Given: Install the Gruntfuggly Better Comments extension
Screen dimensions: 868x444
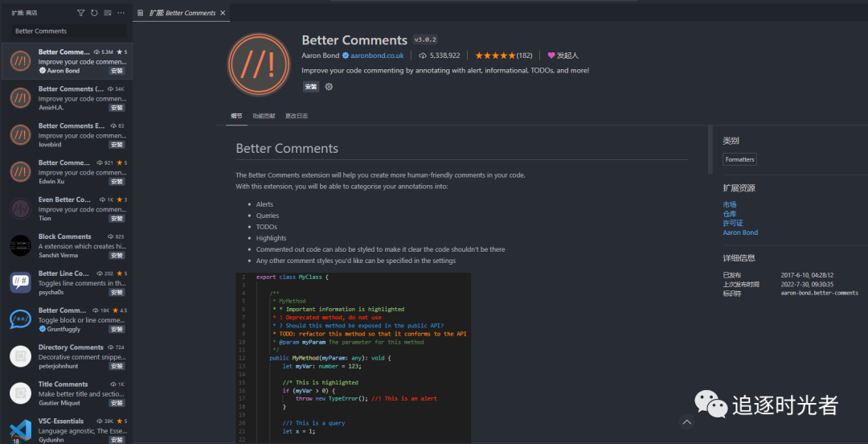Looking at the screenshot, I should coord(117,329).
